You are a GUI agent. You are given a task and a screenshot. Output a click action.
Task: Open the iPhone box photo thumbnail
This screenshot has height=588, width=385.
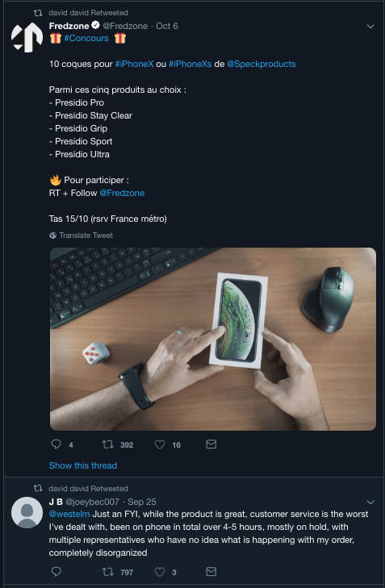[x=213, y=339]
